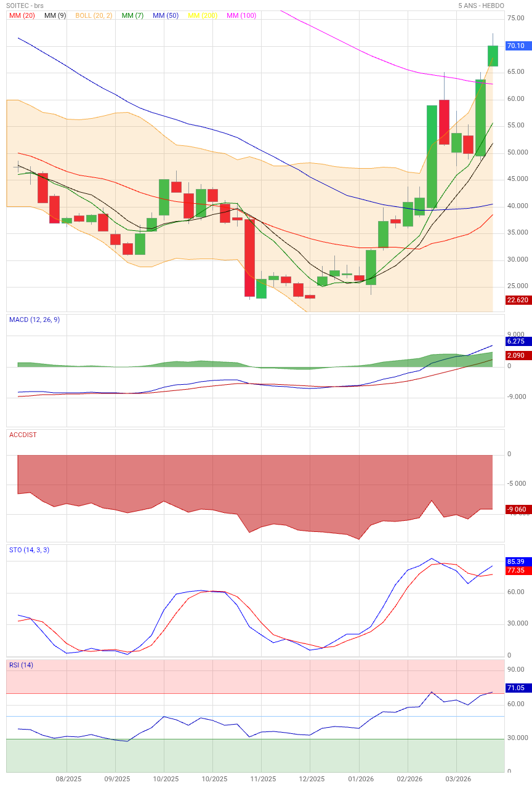Viewport: 532px width, 785px height.
Task: Click the STO (14, 3, 3) panel label
Action: coord(29,550)
